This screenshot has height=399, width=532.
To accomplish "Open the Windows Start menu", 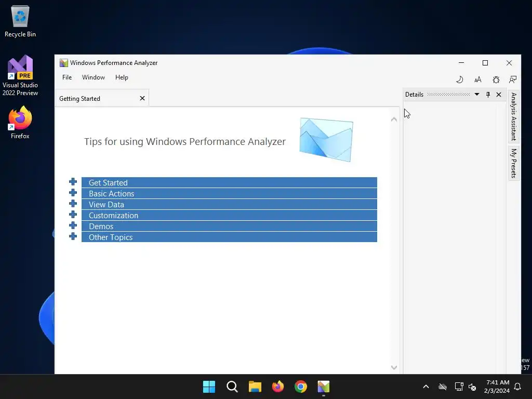I will pos(209,387).
